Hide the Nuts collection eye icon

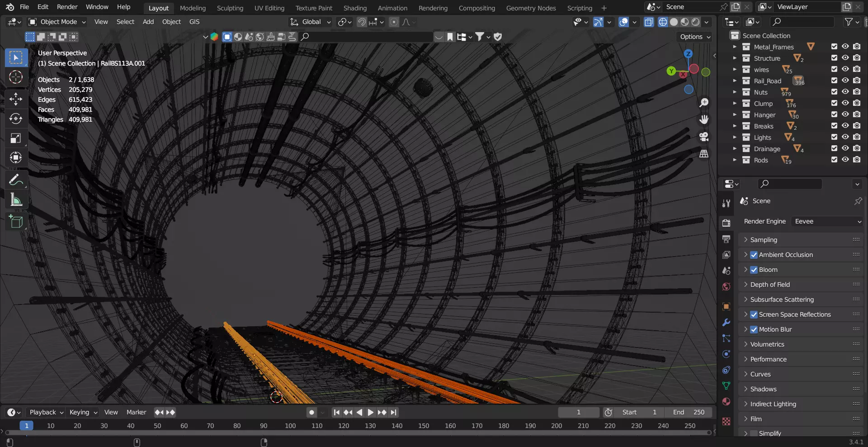pos(845,92)
